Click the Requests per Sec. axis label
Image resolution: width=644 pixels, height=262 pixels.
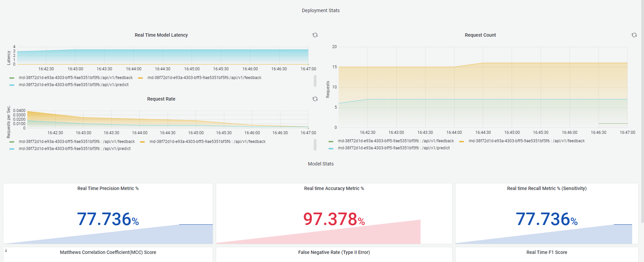click(x=9, y=122)
